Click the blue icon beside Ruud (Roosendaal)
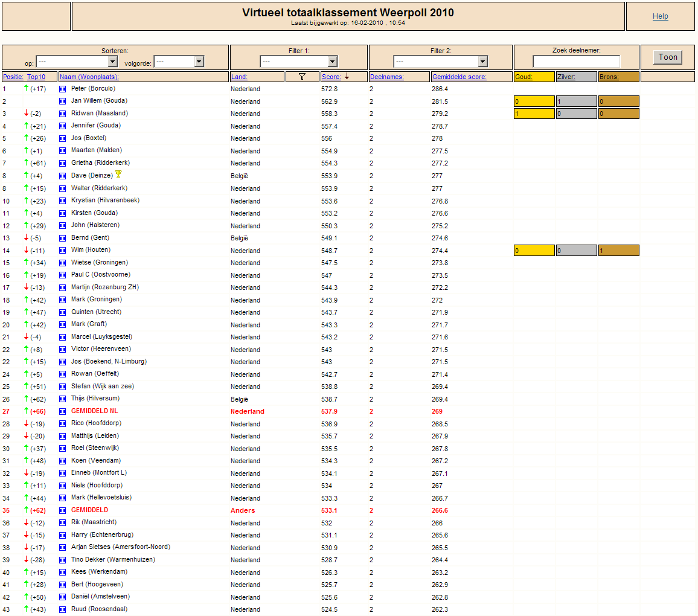 pos(62,610)
